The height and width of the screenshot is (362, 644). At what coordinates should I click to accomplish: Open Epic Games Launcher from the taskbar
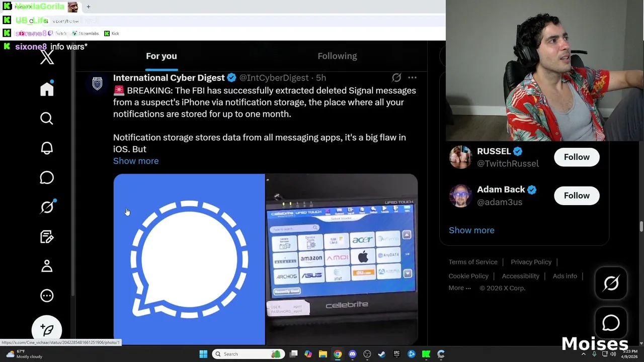coord(396,354)
